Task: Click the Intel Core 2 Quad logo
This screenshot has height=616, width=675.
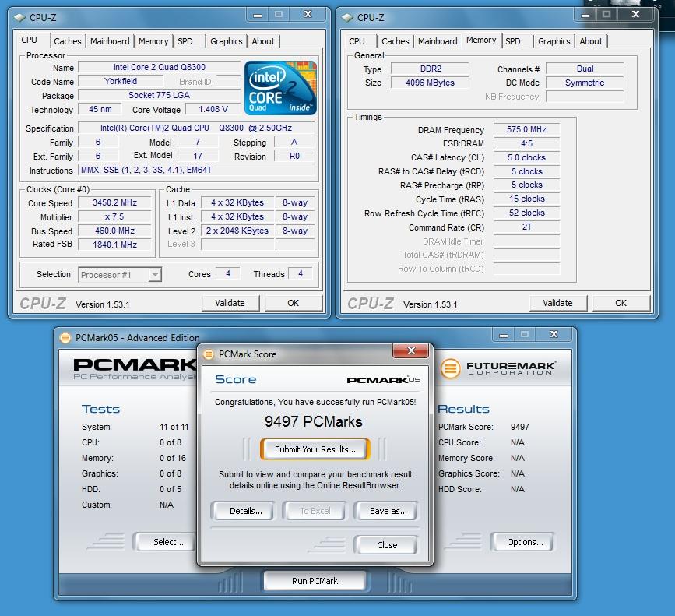Action: [x=281, y=88]
